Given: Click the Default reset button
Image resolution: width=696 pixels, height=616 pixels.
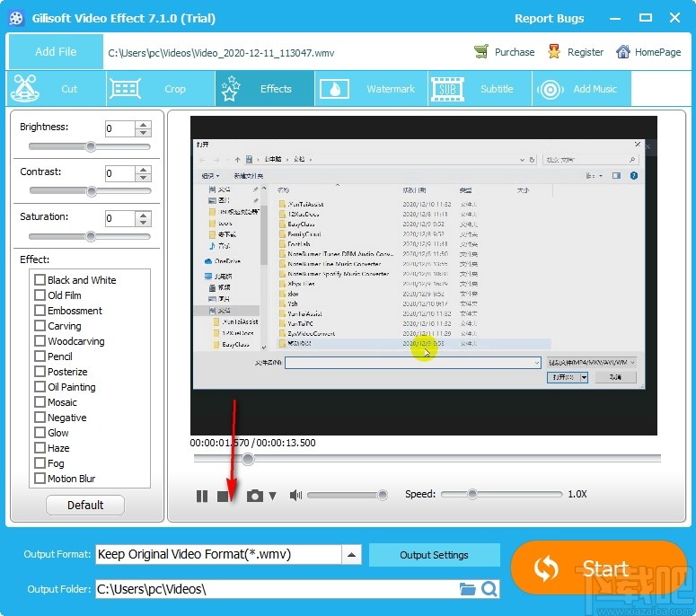Looking at the screenshot, I should (85, 505).
